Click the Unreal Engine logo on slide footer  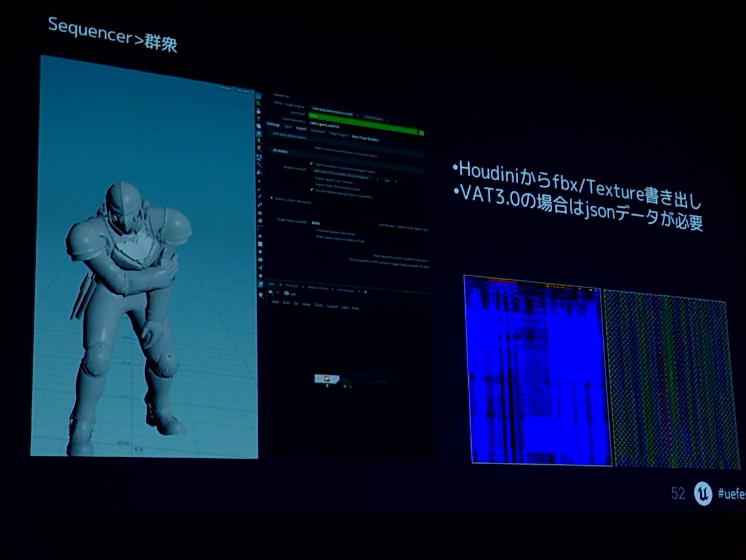[703, 493]
